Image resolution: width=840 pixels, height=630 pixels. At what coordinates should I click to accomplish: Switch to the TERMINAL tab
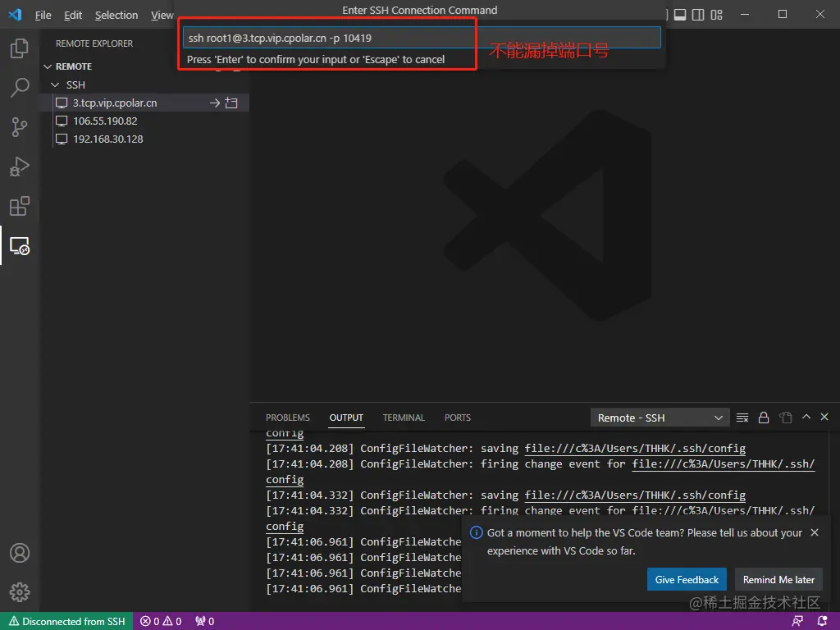coord(404,418)
